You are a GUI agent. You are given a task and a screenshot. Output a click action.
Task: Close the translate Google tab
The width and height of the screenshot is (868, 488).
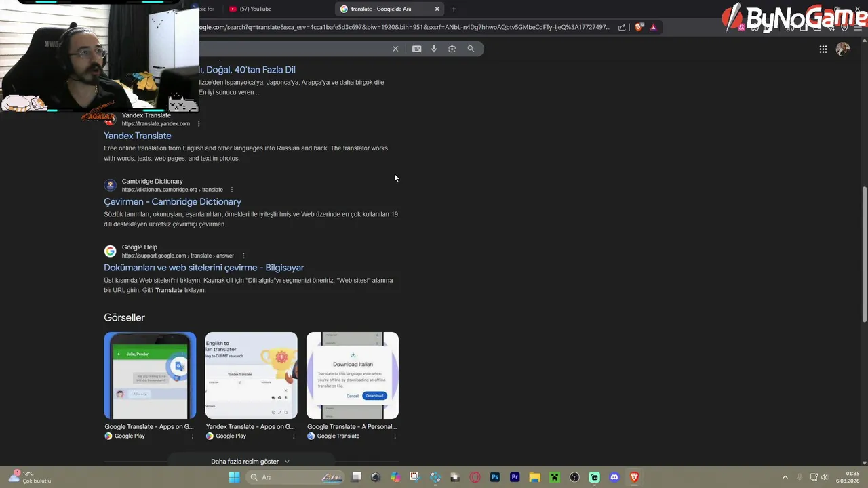point(437,9)
